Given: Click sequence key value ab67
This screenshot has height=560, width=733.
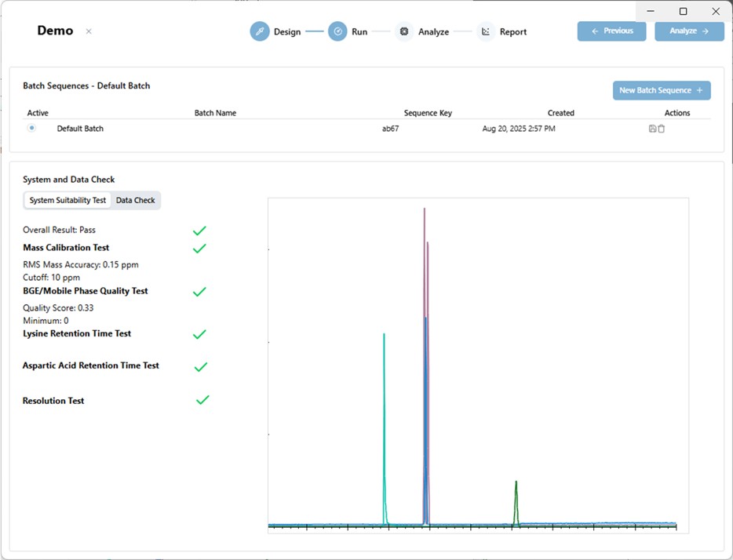Looking at the screenshot, I should [390, 129].
